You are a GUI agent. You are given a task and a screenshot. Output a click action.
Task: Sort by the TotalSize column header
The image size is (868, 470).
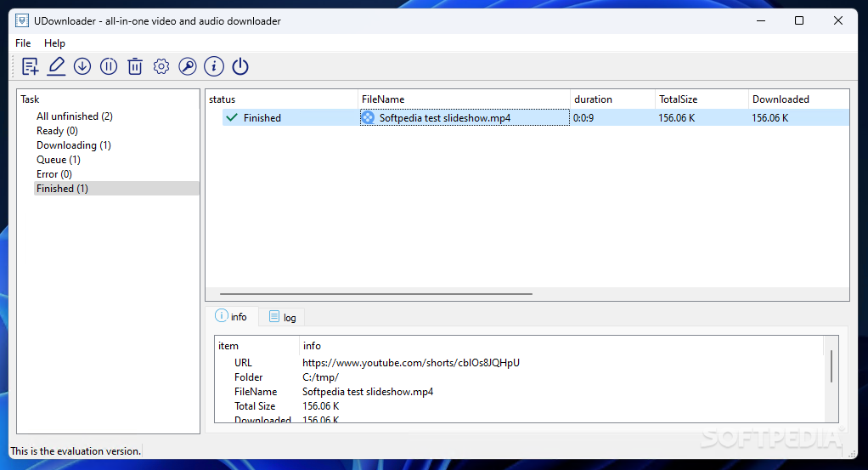(702, 99)
